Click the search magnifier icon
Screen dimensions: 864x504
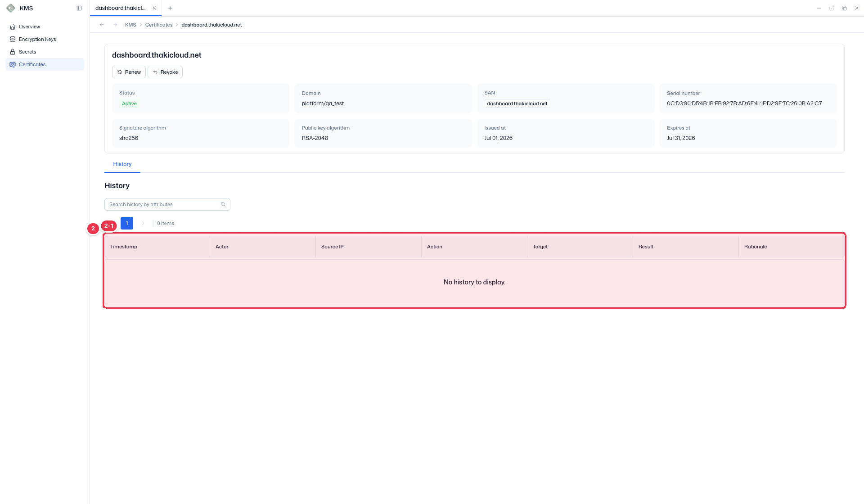pyautogui.click(x=223, y=204)
